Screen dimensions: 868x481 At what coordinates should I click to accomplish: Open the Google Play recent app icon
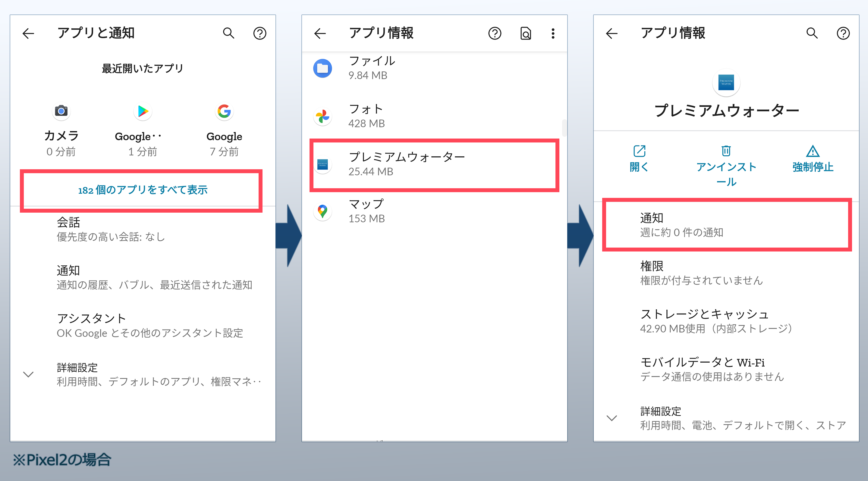143,111
